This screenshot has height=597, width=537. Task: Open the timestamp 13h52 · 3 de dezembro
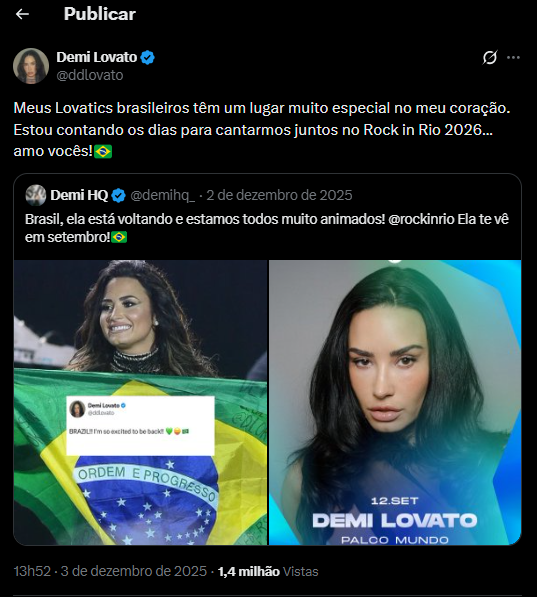pos(110,571)
